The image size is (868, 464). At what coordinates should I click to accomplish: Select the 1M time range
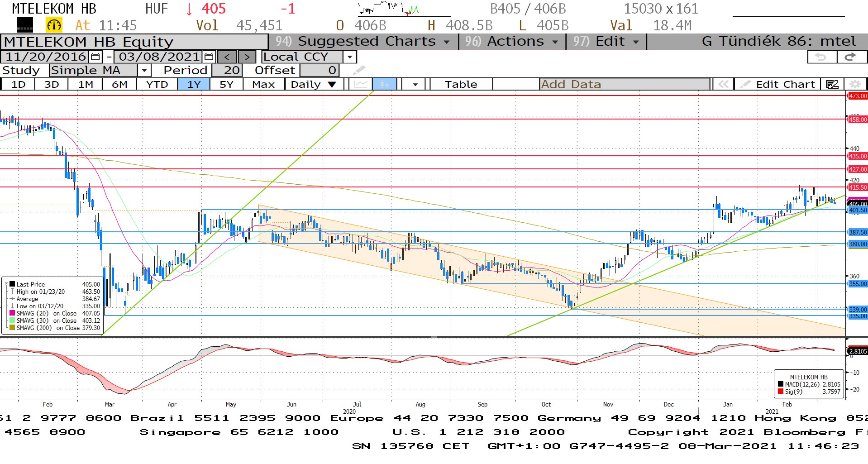(86, 84)
